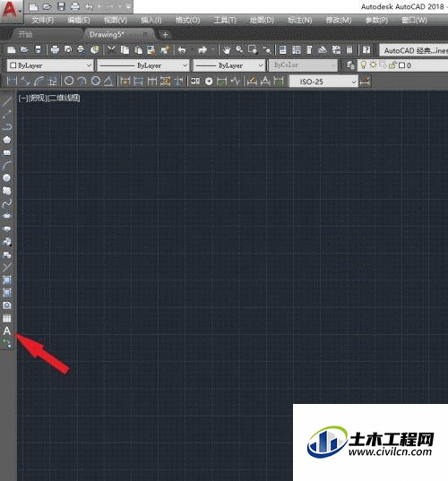
Task: Open the 窗口(W) menu
Action: coord(414,21)
